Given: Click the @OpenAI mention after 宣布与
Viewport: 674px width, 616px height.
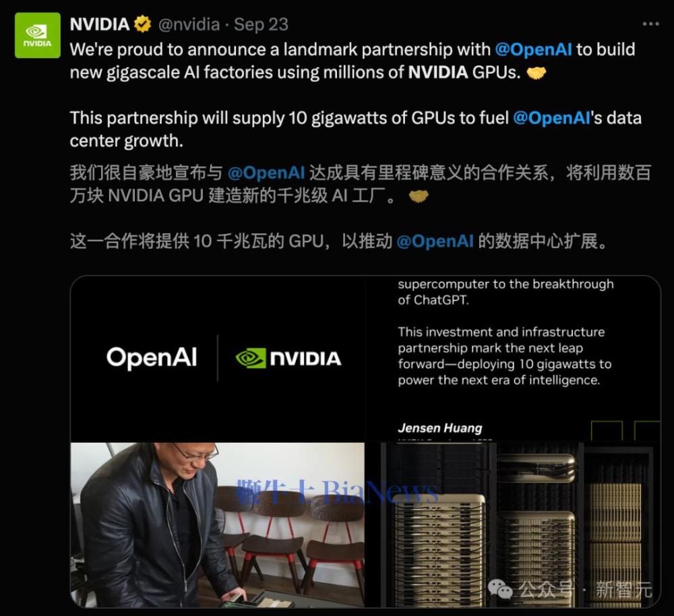Looking at the screenshot, I should [266, 173].
